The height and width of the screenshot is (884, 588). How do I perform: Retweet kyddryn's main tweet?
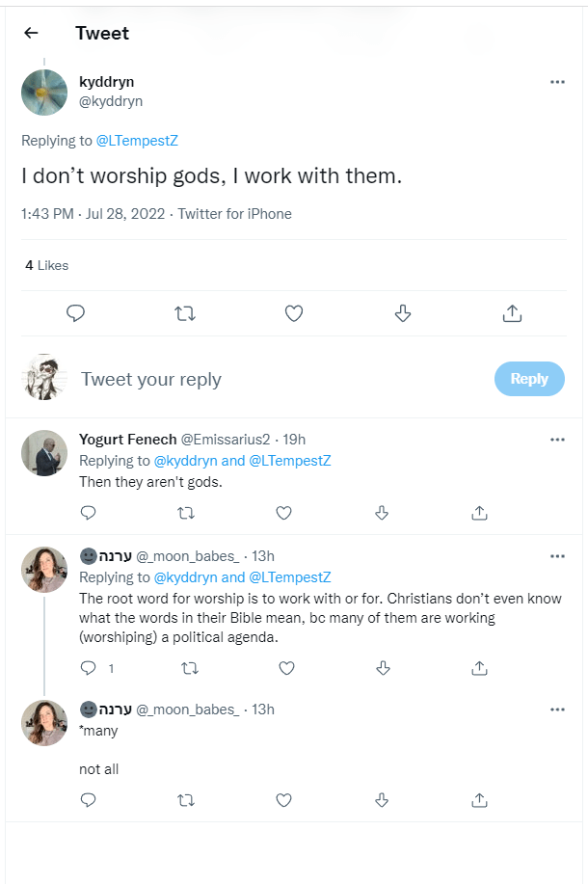(185, 312)
